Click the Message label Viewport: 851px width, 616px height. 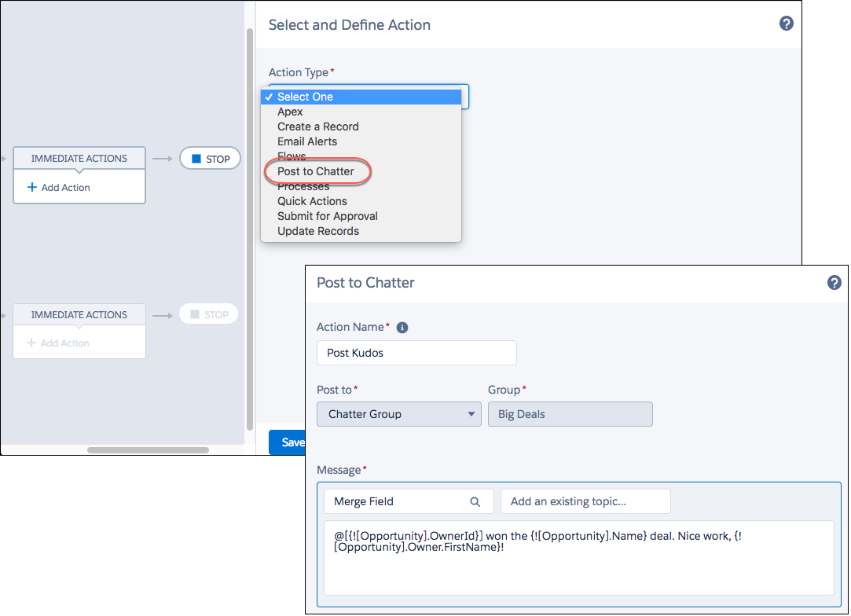[x=339, y=470]
